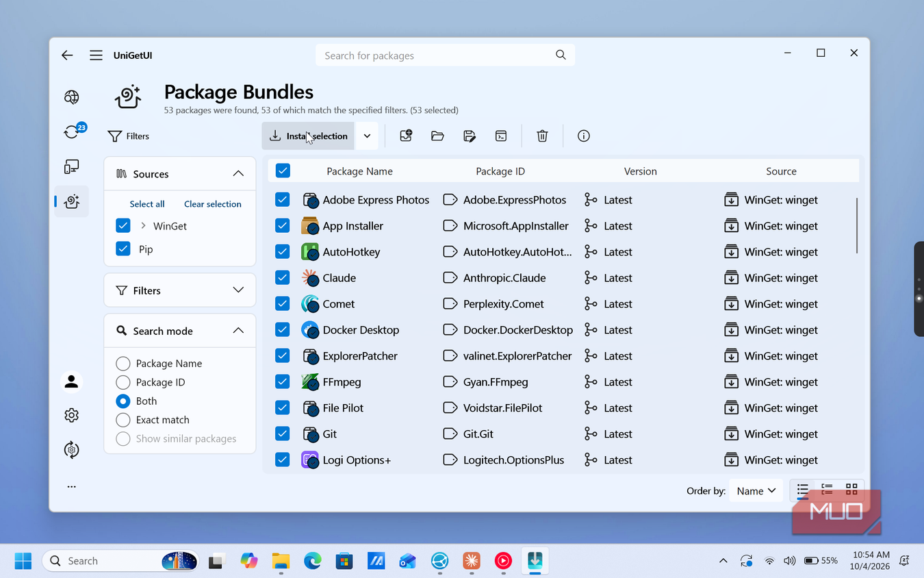This screenshot has height=578, width=924.
Task: Click the Clear selection link
Action: 213,204
